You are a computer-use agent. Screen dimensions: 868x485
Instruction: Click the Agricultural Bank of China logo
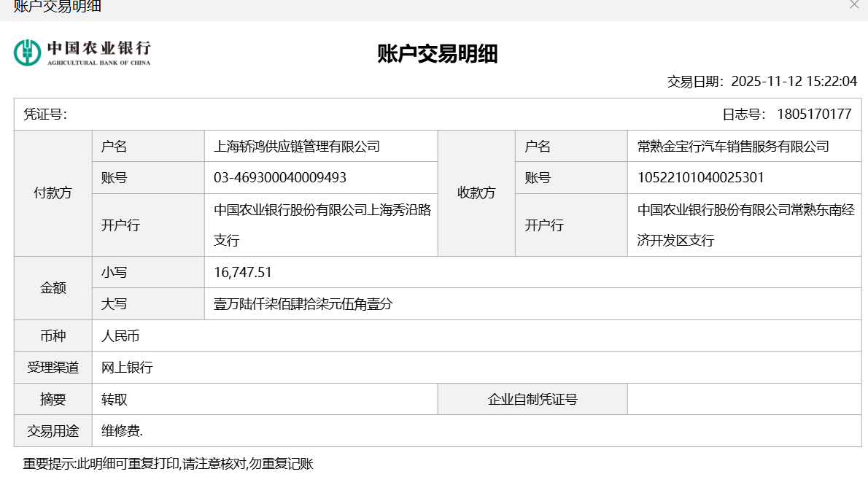point(82,53)
